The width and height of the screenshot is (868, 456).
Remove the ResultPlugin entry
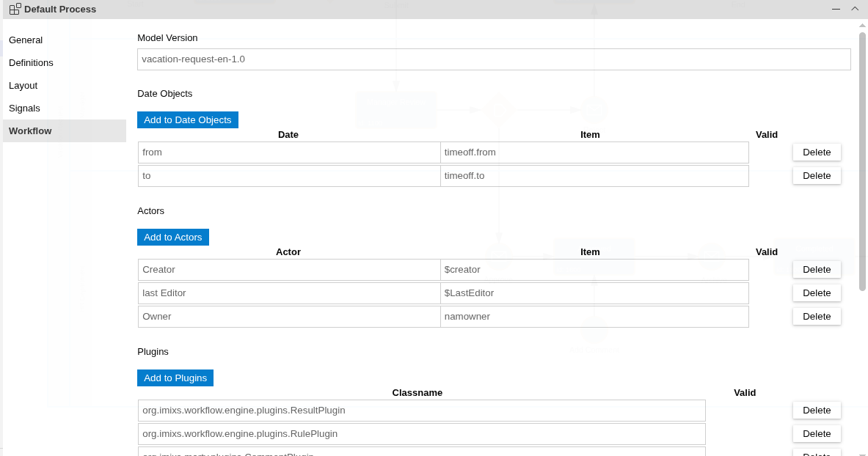click(x=816, y=410)
